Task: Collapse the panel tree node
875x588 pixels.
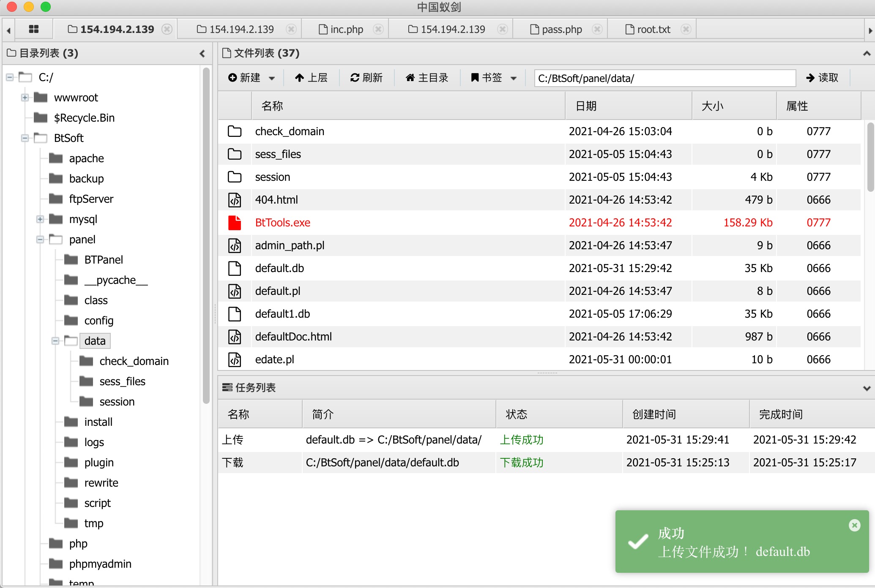Action: (40, 240)
